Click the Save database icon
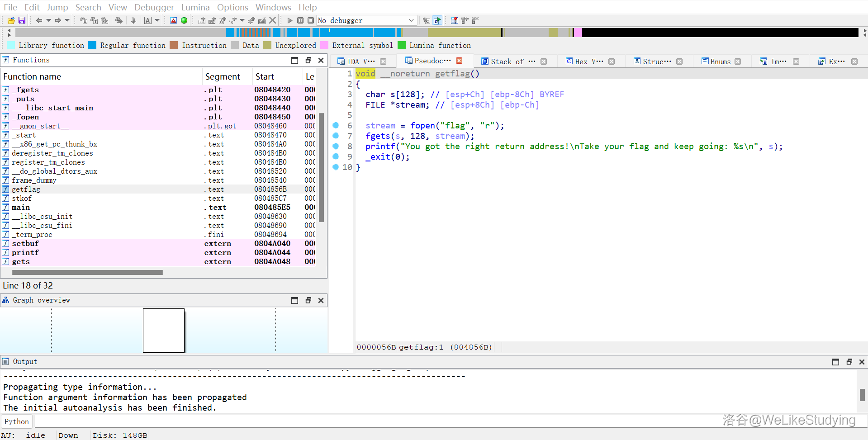This screenshot has width=868, height=440. coord(22,20)
